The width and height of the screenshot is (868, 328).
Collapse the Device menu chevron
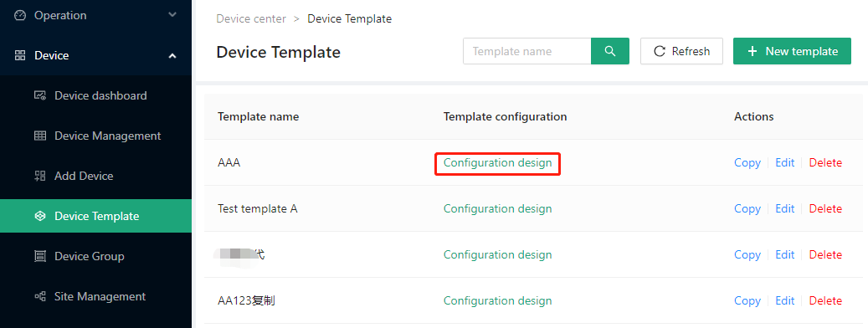172,55
